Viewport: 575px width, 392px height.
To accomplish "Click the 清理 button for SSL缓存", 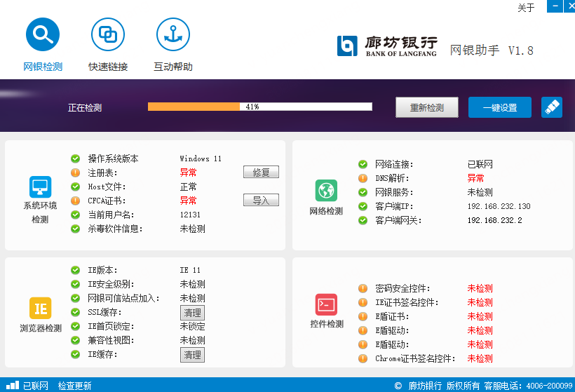I will click(x=193, y=313).
